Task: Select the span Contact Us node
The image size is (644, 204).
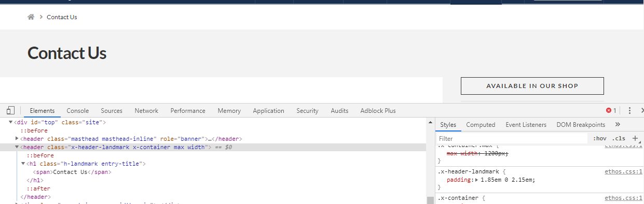Action: pyautogui.click(x=72, y=172)
